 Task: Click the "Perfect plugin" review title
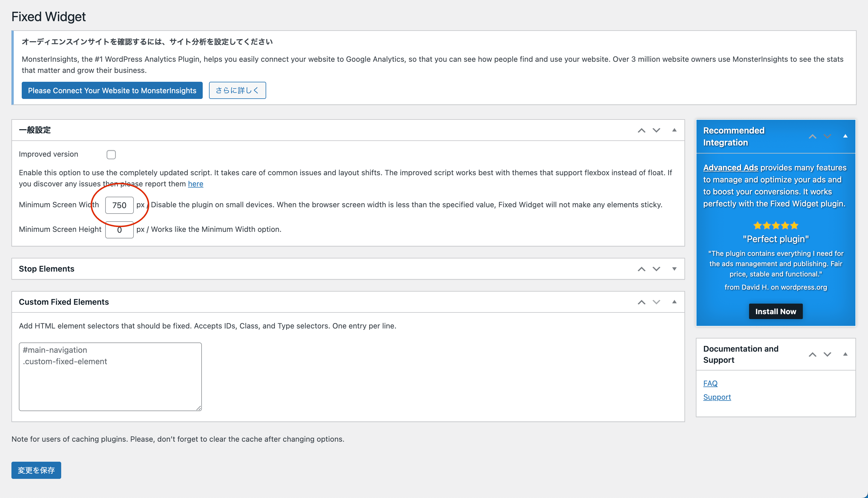(x=776, y=239)
